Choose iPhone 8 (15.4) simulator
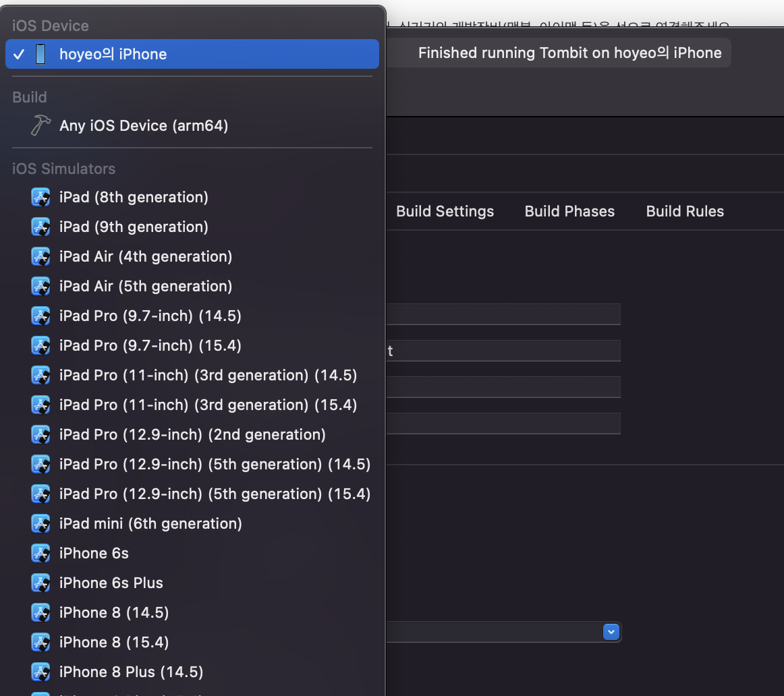This screenshot has width=784, height=696. pyautogui.click(x=192, y=642)
